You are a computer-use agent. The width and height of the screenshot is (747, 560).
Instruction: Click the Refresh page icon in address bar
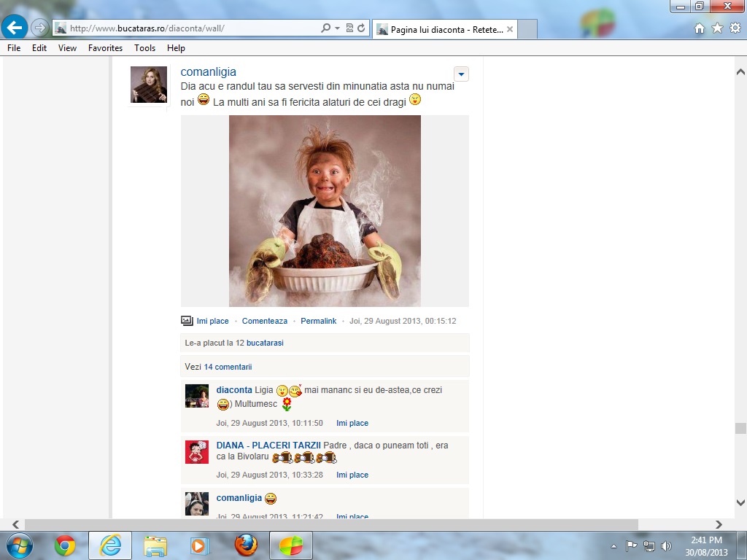point(361,28)
